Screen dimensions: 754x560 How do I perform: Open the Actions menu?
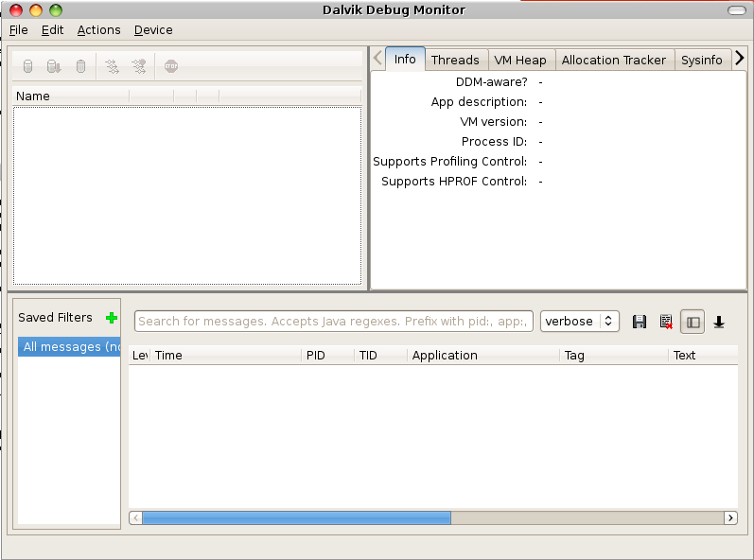pyautogui.click(x=99, y=30)
